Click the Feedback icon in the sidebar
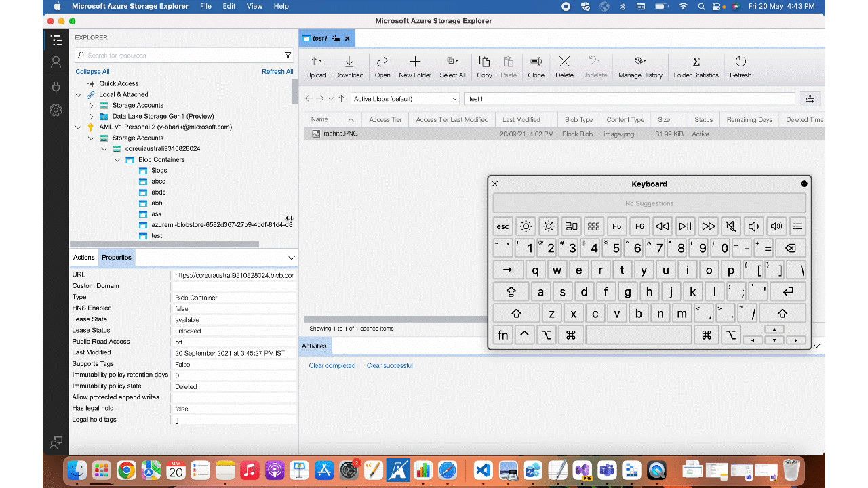This screenshot has width=868, height=488. 56,443
